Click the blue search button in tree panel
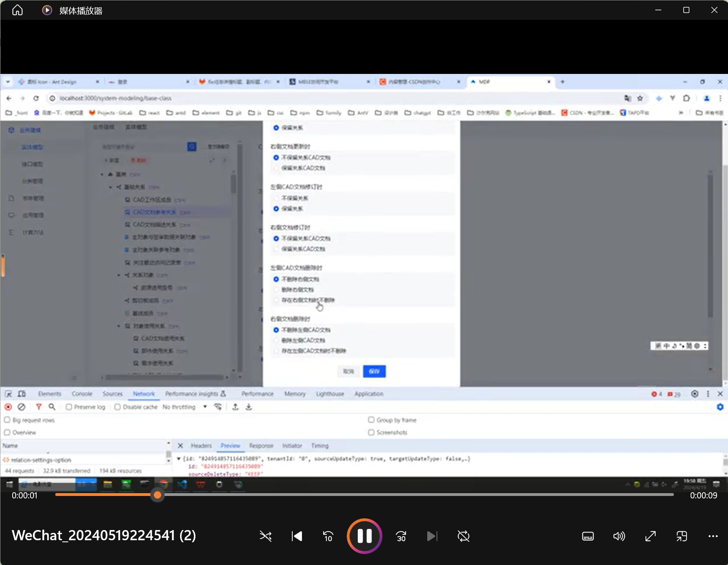Screen dimensions: 728x565 [x=192, y=147]
